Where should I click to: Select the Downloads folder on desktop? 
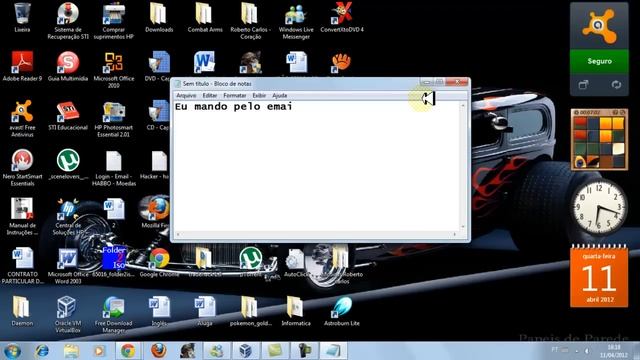click(159, 17)
